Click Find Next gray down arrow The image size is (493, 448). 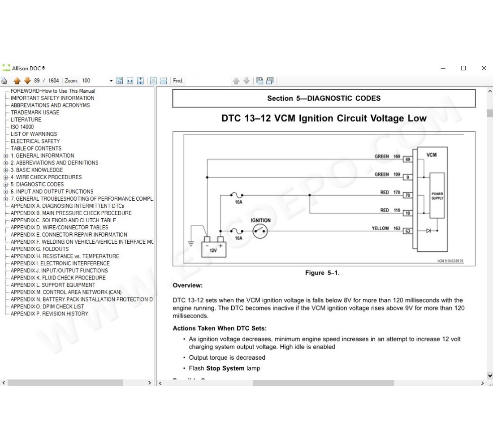click(x=246, y=81)
